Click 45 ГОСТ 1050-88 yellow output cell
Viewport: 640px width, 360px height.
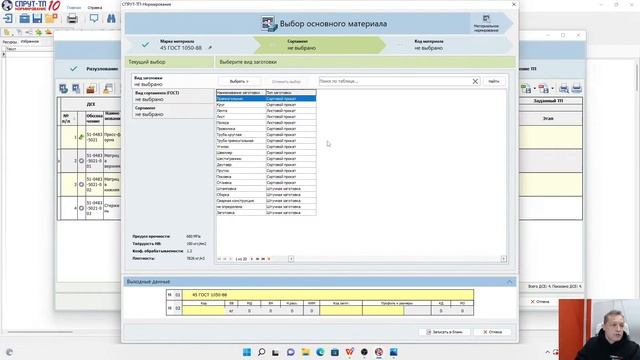tap(328, 294)
